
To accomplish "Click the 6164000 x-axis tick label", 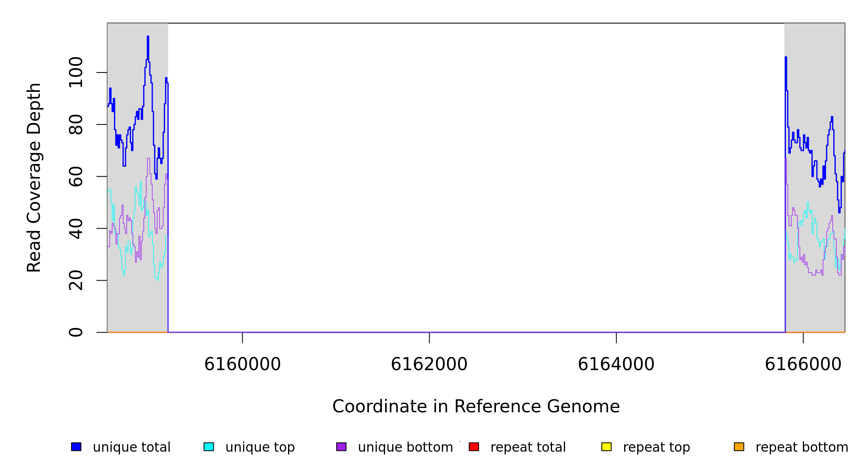I will coord(616,364).
